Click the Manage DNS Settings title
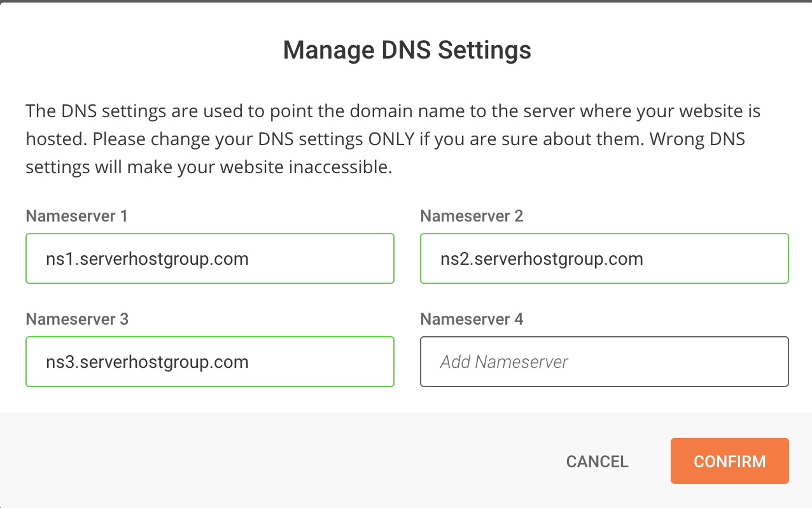Viewport: 812px width, 508px height. 407,50
